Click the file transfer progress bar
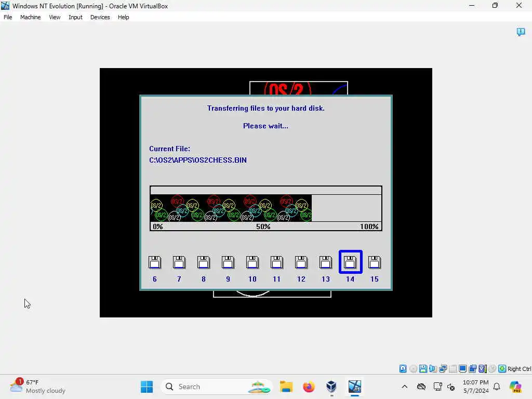Image resolution: width=532 pixels, height=399 pixels. 265,208
